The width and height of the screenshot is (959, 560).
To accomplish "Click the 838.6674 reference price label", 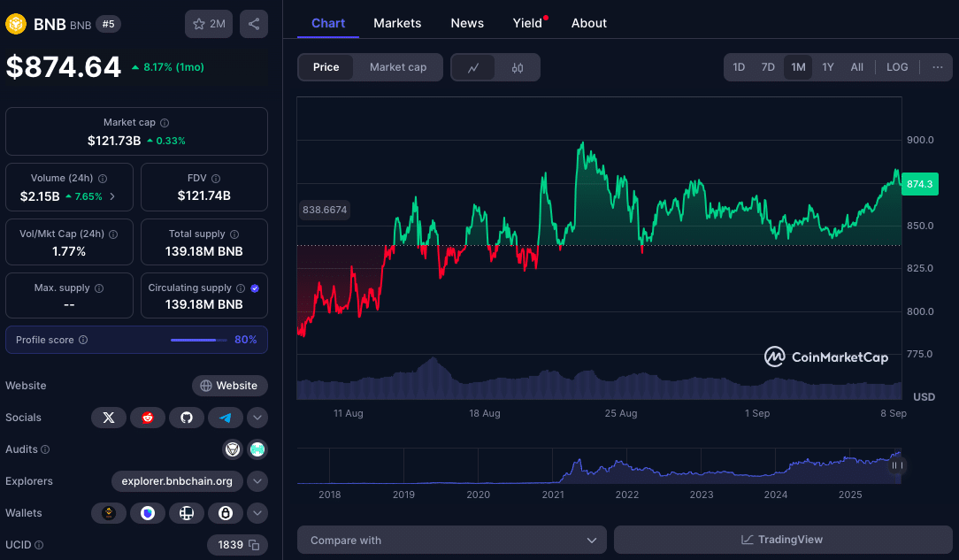I will [325, 210].
